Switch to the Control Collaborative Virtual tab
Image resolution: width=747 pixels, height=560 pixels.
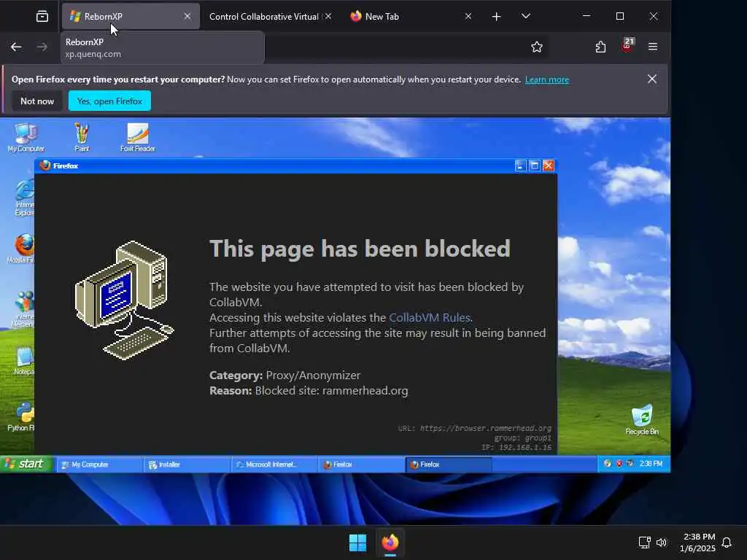point(263,16)
